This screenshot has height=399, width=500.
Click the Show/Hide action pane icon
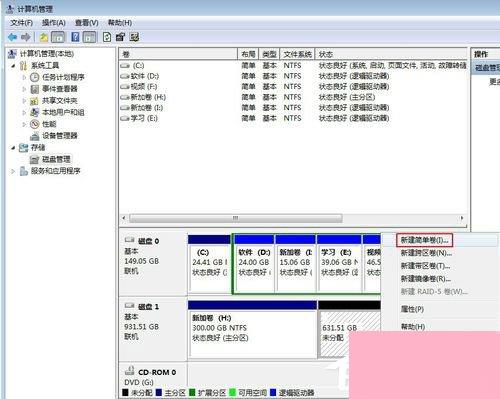click(89, 37)
